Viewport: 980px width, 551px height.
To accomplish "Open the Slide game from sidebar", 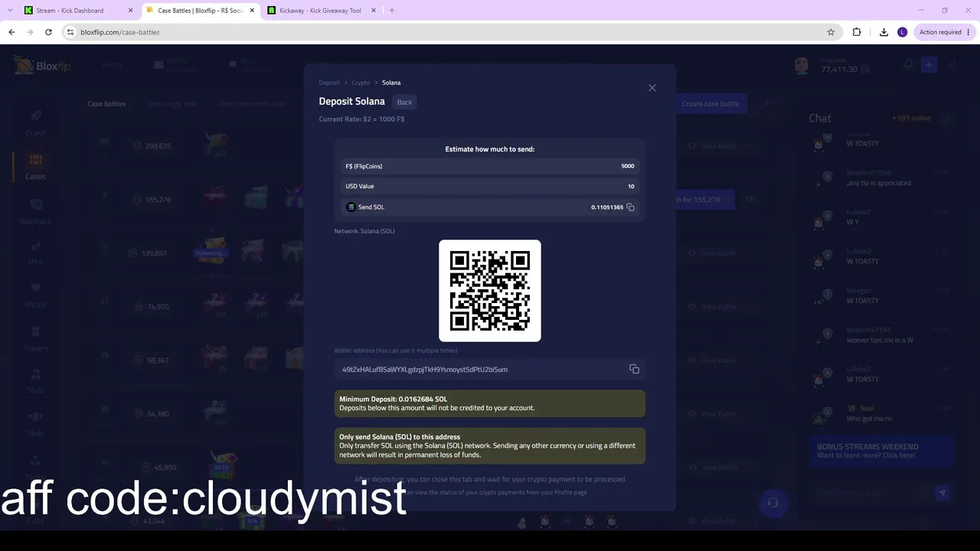I will click(x=35, y=424).
